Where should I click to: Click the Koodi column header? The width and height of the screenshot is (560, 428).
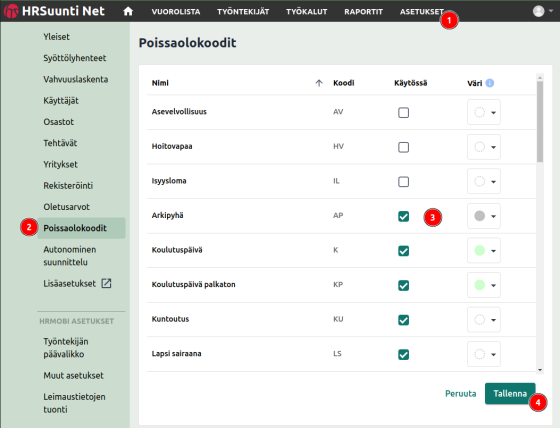344,83
